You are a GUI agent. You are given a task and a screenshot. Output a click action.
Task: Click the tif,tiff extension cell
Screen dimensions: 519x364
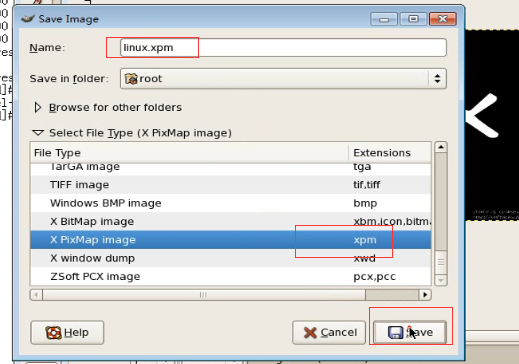pyautogui.click(x=367, y=185)
